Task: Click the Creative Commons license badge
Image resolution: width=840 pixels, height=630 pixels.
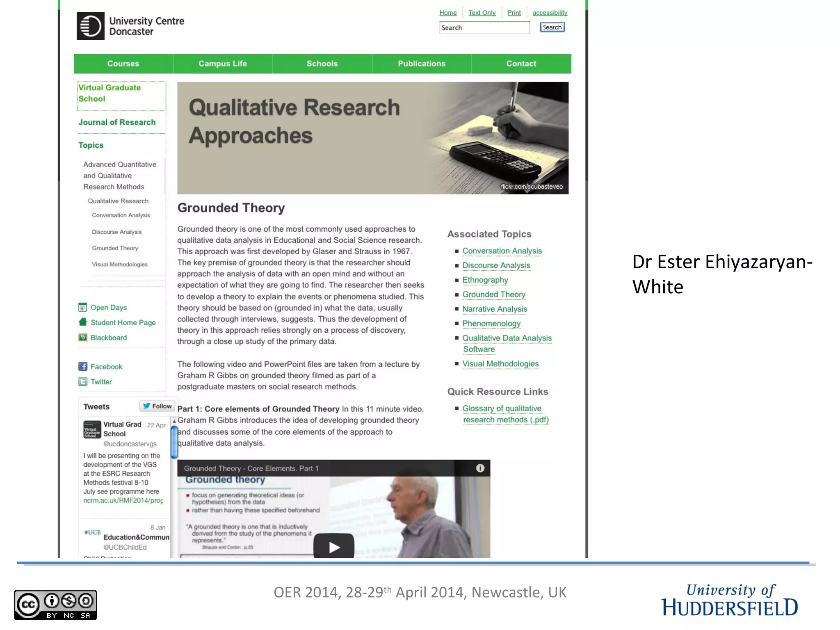Action: coord(56,605)
